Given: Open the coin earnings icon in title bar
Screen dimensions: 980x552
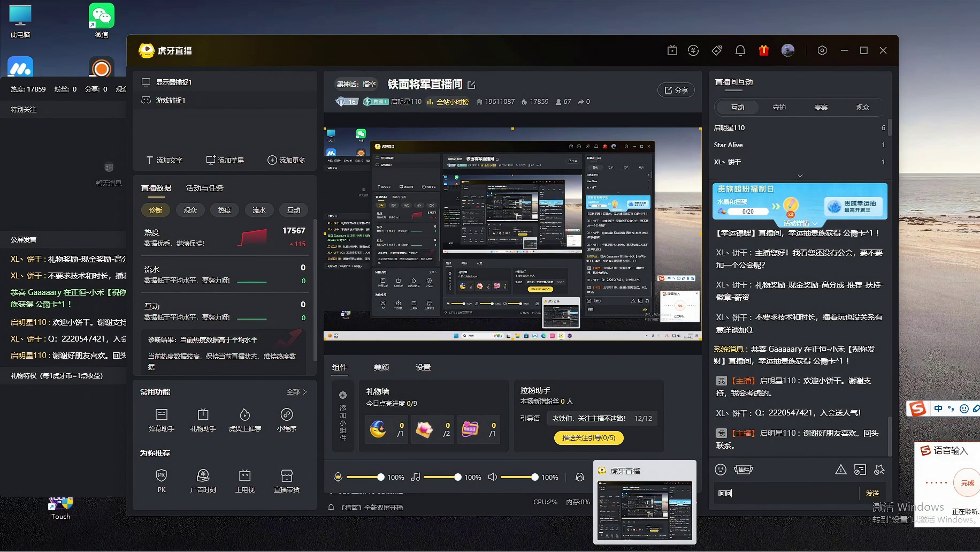Looking at the screenshot, I should tap(693, 50).
